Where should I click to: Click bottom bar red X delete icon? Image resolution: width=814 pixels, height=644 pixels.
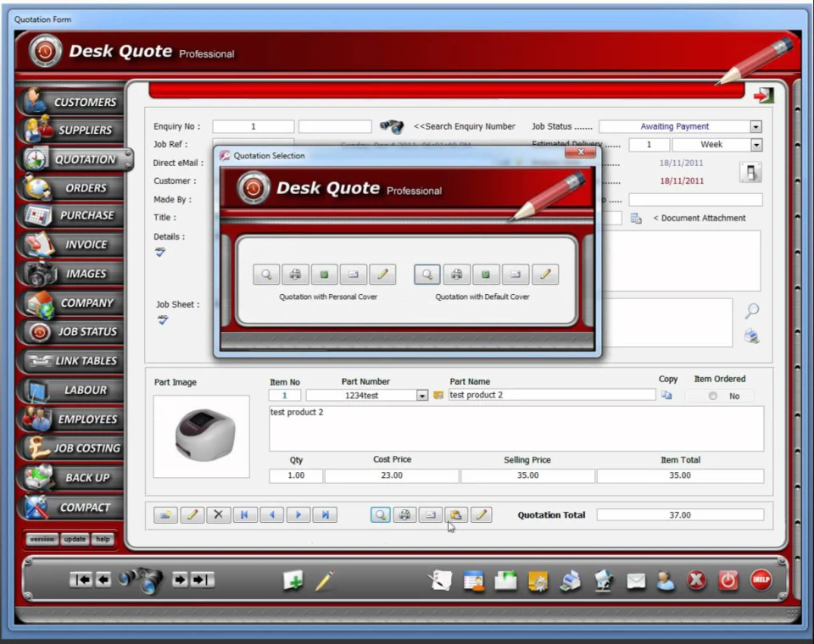tap(696, 580)
